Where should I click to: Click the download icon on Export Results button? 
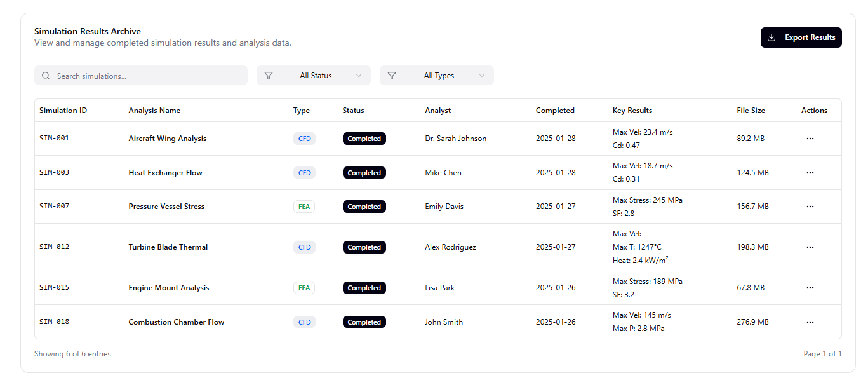[771, 37]
